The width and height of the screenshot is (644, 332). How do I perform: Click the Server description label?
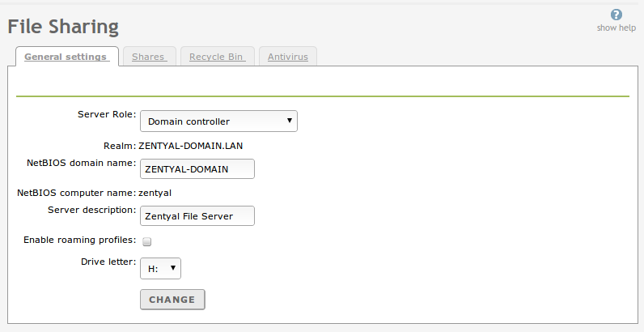91,210
